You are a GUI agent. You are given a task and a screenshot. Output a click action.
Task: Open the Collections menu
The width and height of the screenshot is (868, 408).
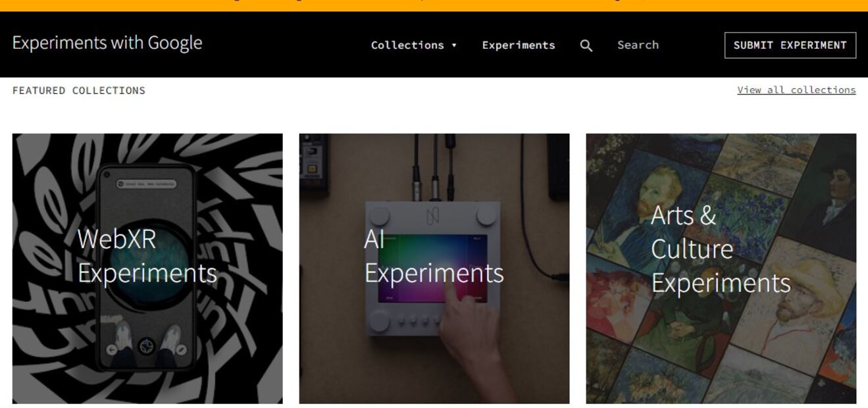[407, 45]
